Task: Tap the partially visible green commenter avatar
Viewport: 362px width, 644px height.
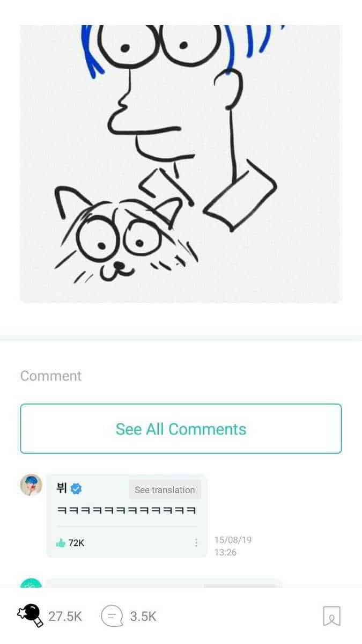Action: pyautogui.click(x=31, y=582)
